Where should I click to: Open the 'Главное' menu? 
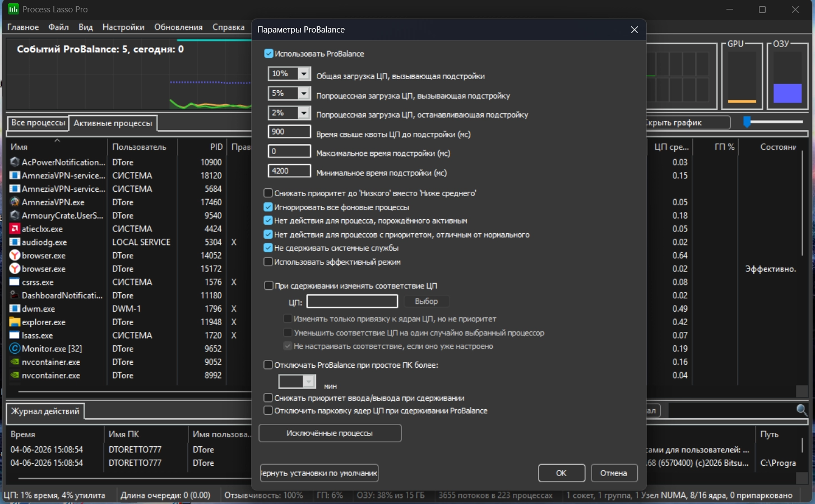coord(23,27)
